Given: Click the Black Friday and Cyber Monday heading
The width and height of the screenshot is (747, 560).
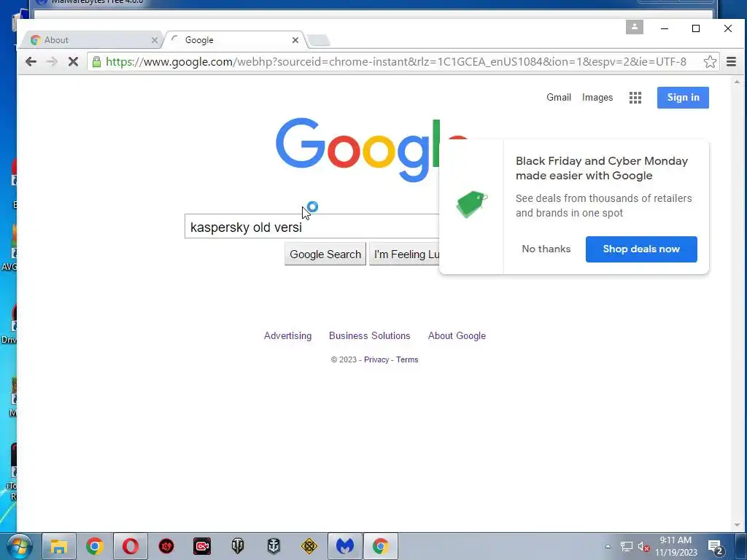Looking at the screenshot, I should (602, 168).
